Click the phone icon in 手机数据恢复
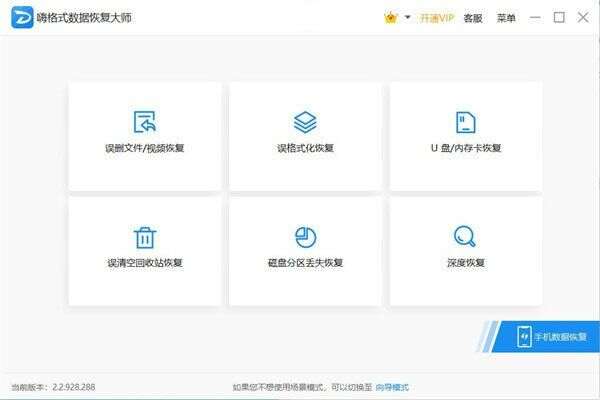The image size is (600, 400). [x=524, y=336]
